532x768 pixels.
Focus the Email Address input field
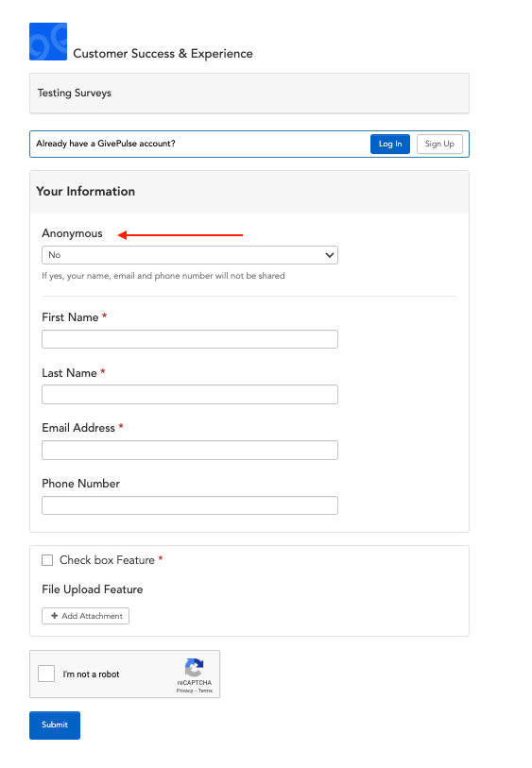click(190, 450)
